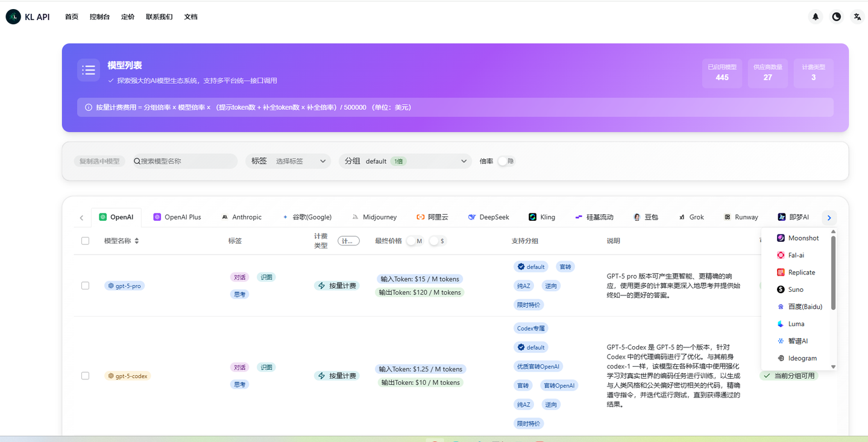868x442 pixels.
Task: Open the language switcher icon
Action: 857,16
